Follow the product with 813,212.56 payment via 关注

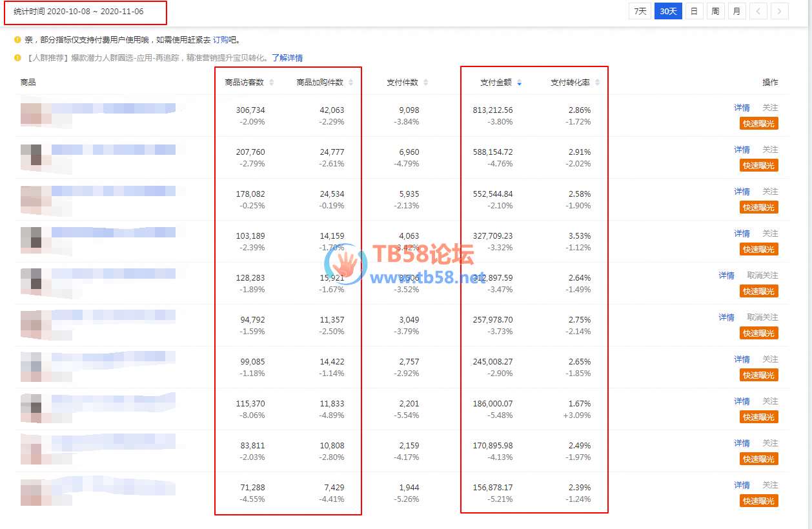point(770,108)
